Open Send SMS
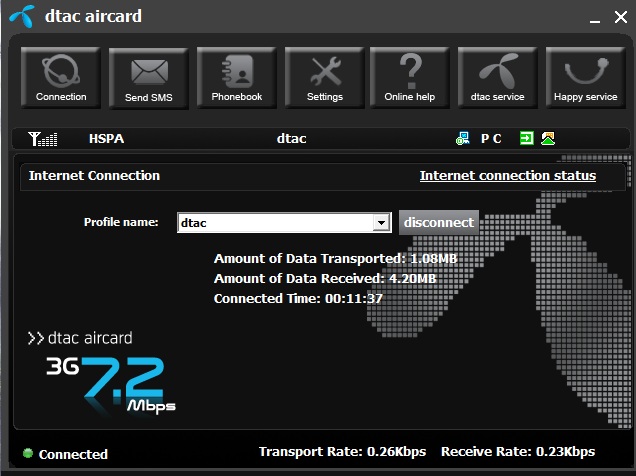Screen dimensions: 636x476 pos(149,79)
